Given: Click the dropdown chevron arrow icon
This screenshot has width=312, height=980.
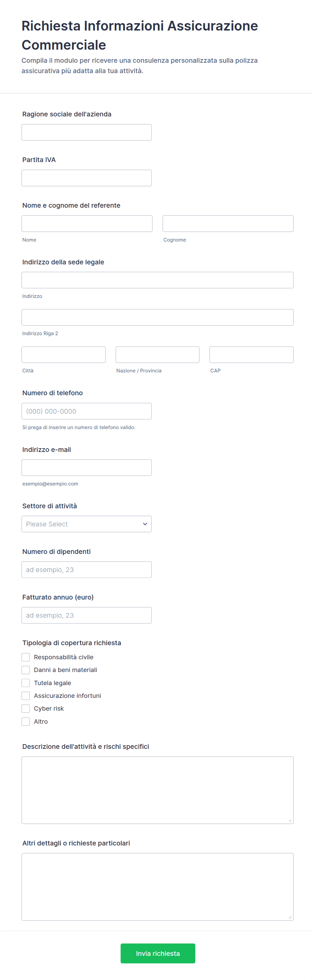Looking at the screenshot, I should pos(145,524).
